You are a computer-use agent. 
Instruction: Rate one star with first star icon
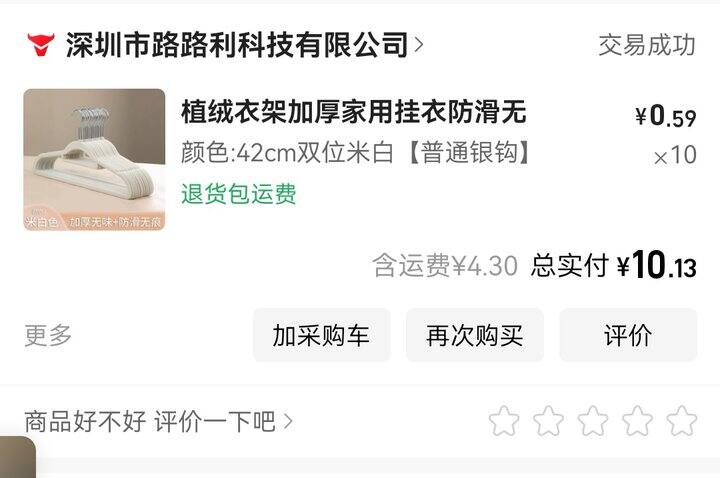coord(504,421)
